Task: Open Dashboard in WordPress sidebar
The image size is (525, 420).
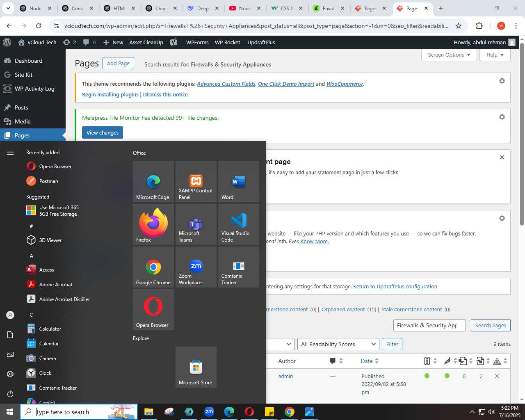Action: (x=33, y=61)
